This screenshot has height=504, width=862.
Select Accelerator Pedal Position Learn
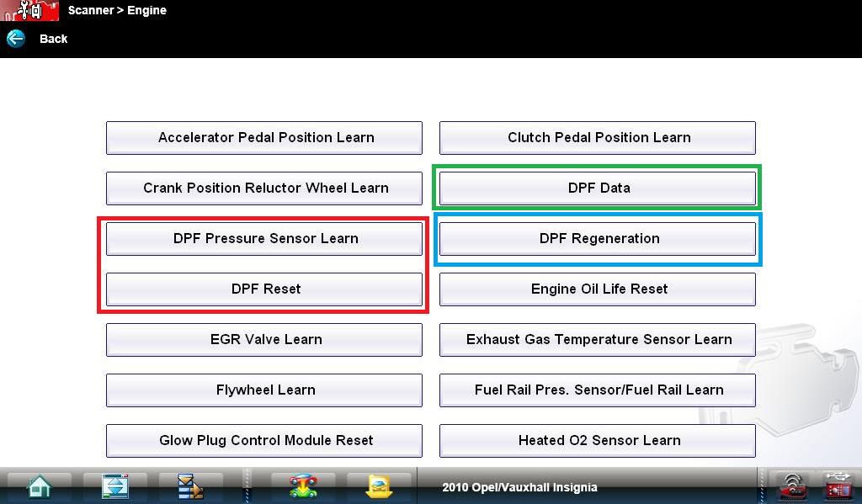click(264, 138)
